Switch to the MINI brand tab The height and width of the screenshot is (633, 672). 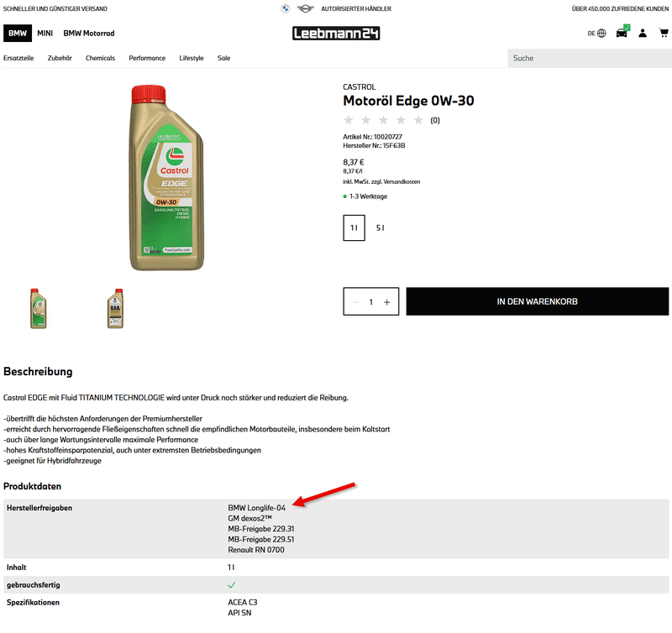coord(45,34)
